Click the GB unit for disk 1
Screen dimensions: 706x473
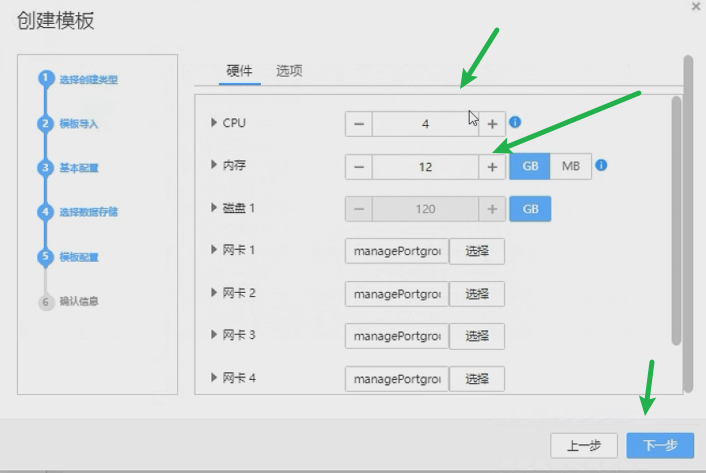(530, 209)
